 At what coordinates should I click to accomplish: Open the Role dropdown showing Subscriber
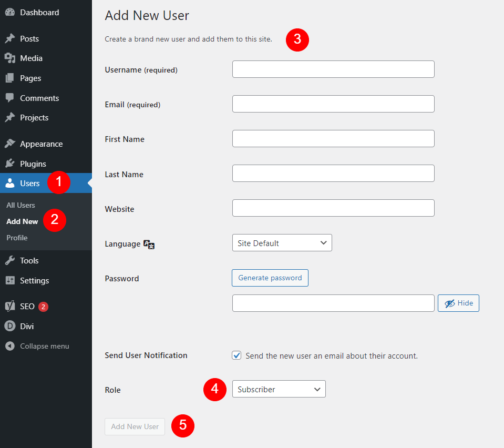click(x=279, y=389)
